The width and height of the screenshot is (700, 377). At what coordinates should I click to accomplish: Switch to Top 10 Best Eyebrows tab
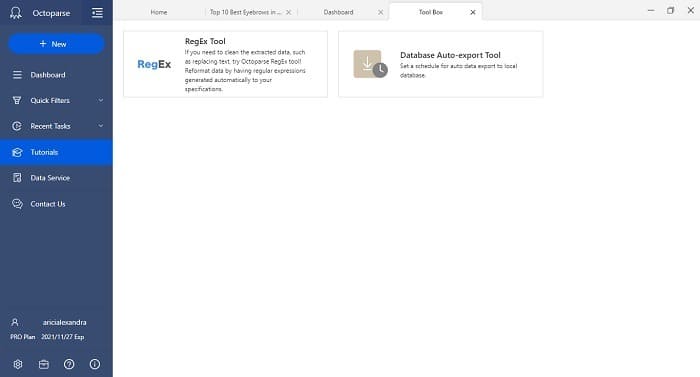(x=245, y=12)
